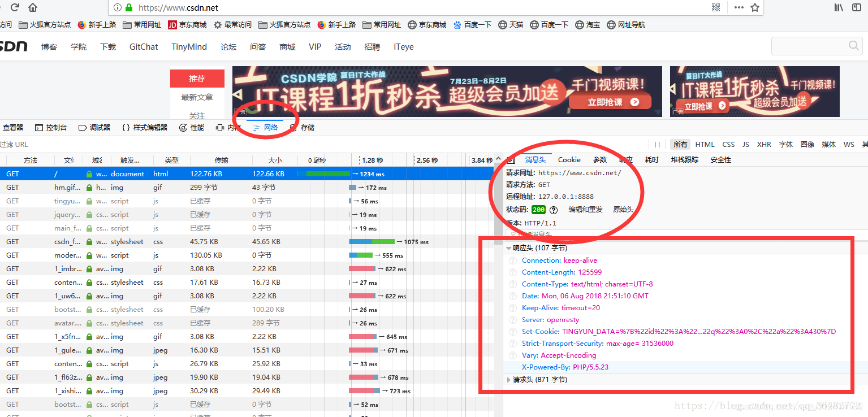This screenshot has height=417, width=868.
Task: Click the help icon next to Set-Cookie header
Action: (x=513, y=332)
